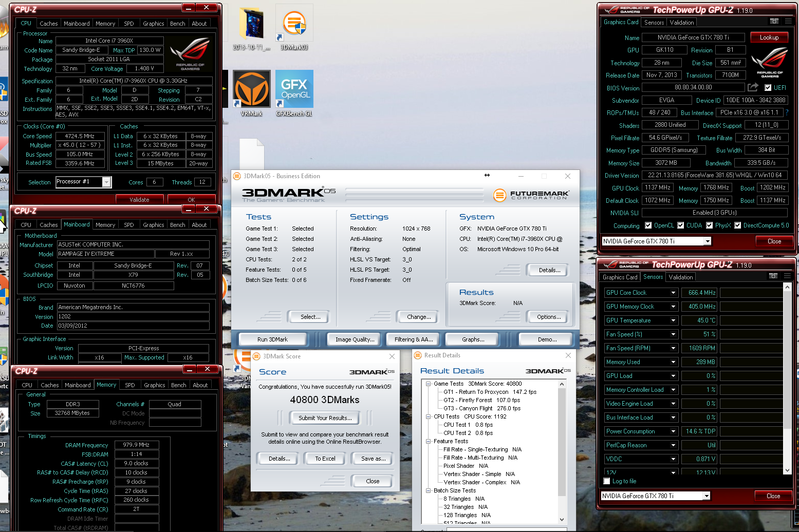Click the System Details button in 3DMark05
Image resolution: width=799 pixels, height=532 pixels.
click(x=549, y=270)
